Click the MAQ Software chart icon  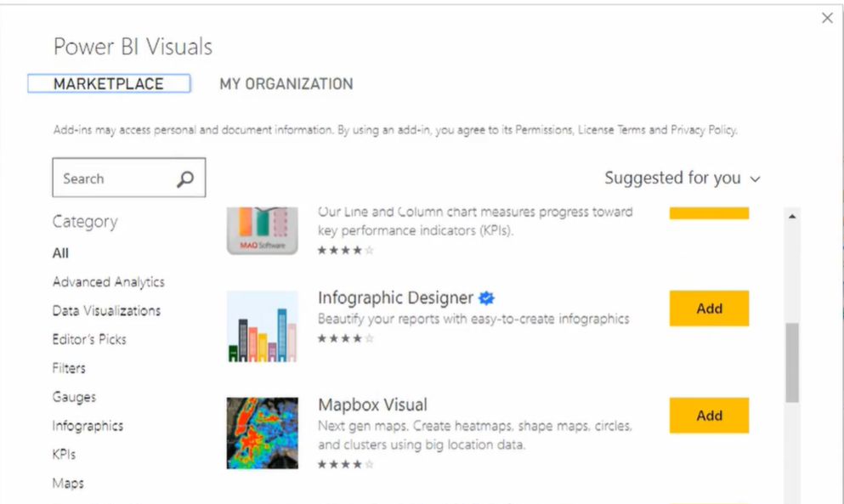coord(262,230)
